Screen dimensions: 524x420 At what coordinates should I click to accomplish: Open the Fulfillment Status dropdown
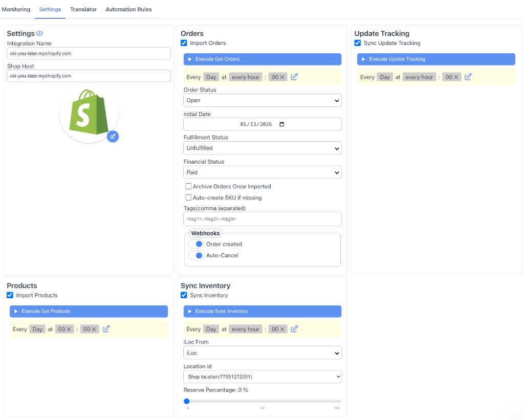click(262, 148)
